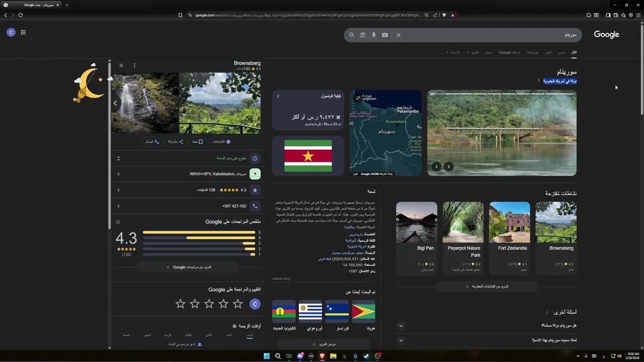
Task: Open the Brave Wallet icon
Action: point(616,15)
